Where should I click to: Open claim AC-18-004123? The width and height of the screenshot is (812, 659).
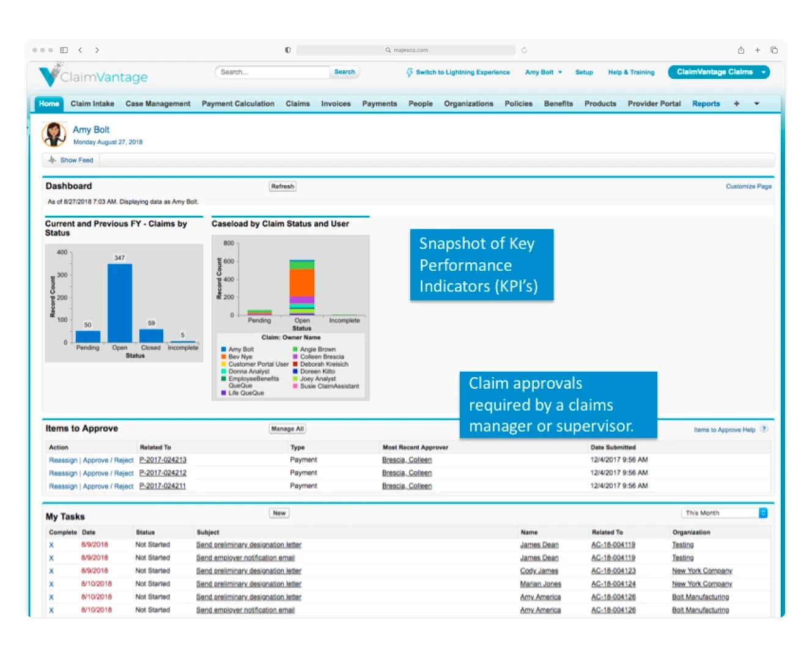613,571
